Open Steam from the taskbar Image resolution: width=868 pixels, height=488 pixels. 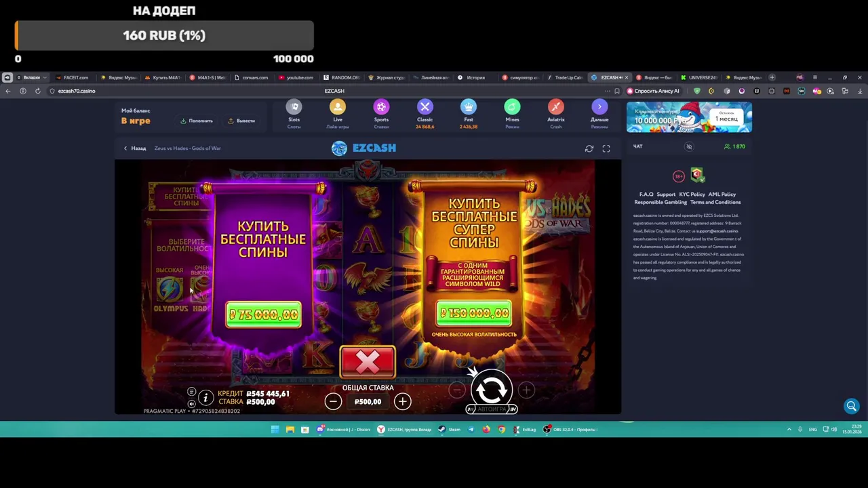click(450, 429)
